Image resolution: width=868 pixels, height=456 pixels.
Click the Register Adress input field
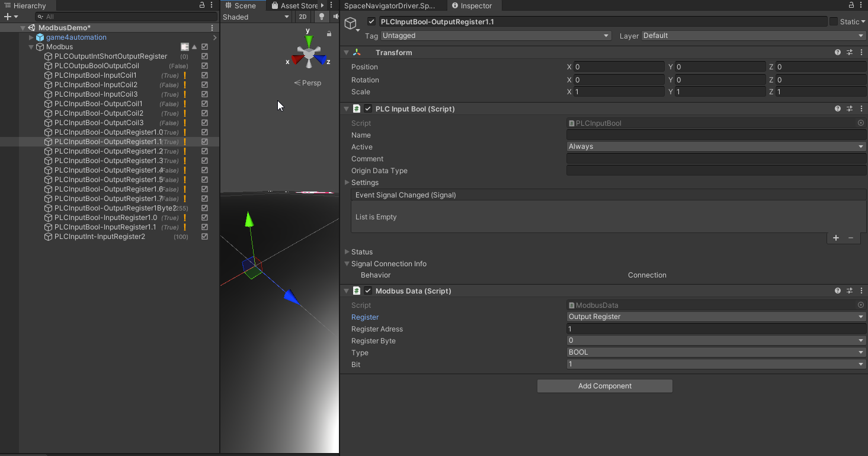[x=716, y=329]
